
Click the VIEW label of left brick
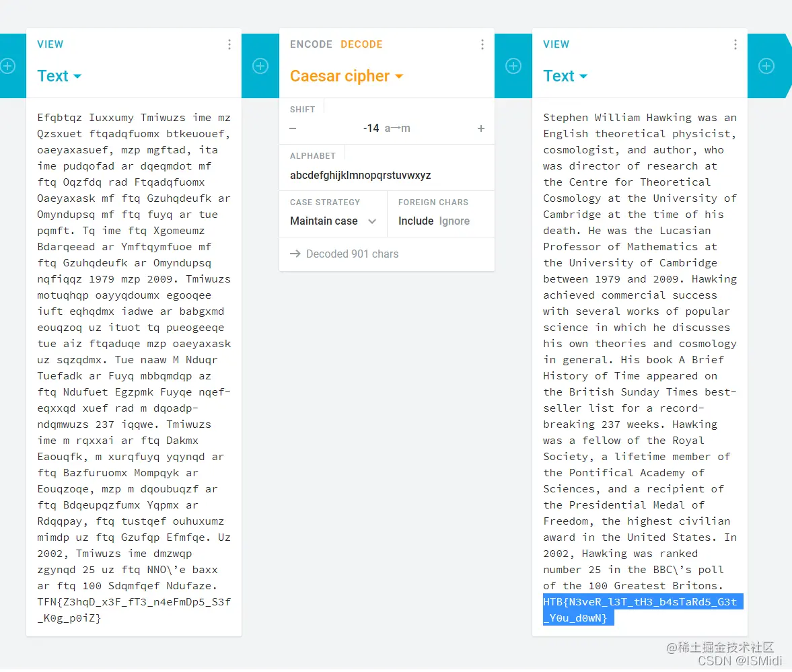[x=50, y=44]
